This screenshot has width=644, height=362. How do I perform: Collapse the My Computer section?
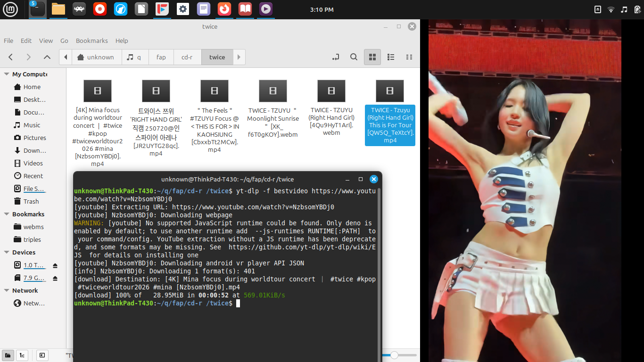point(7,74)
